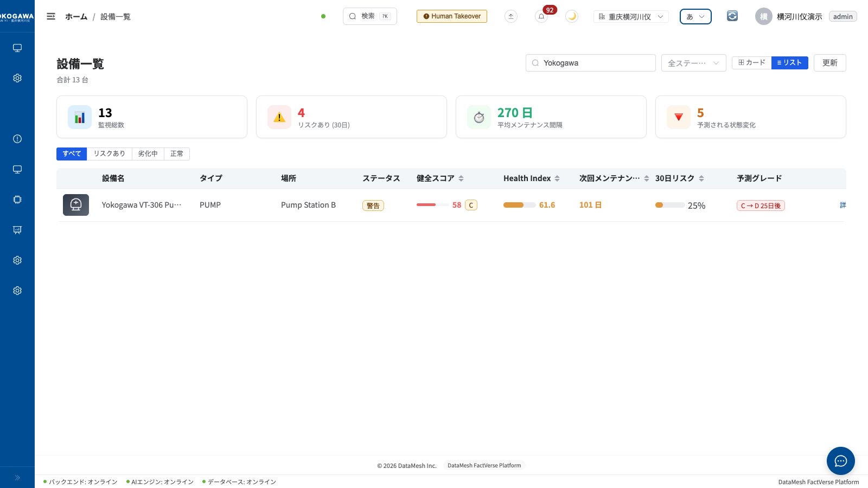Image resolution: width=868 pixels, height=488 pixels.
Task: Select the すべて filter tab
Action: [72, 154]
